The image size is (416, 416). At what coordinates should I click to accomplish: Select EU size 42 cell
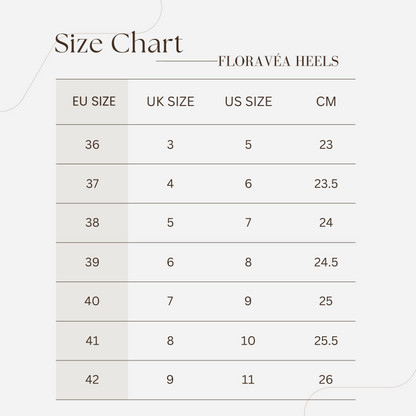pyautogui.click(x=92, y=379)
